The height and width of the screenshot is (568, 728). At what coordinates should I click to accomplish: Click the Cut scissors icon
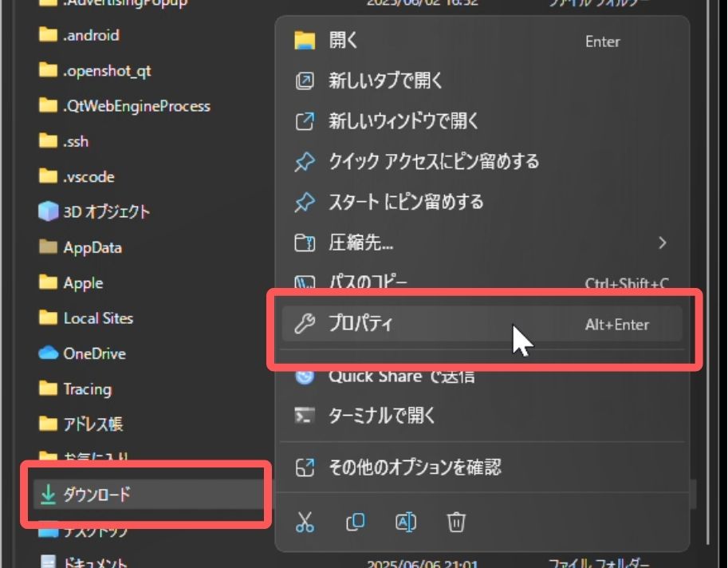coord(305,522)
